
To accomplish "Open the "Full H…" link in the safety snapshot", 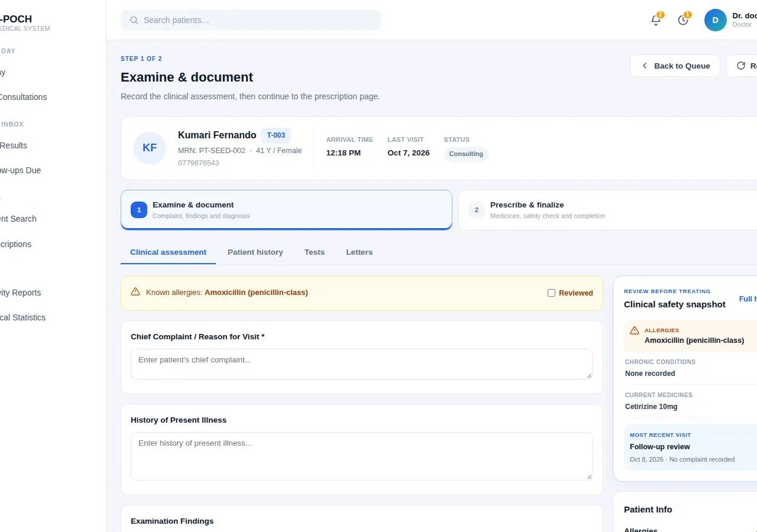I will tap(748, 299).
